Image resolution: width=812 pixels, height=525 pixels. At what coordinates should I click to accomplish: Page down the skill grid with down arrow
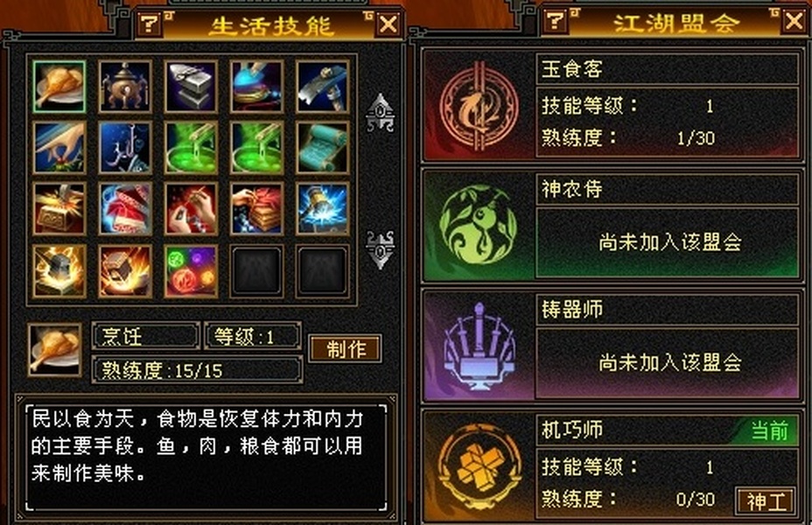click(x=380, y=249)
